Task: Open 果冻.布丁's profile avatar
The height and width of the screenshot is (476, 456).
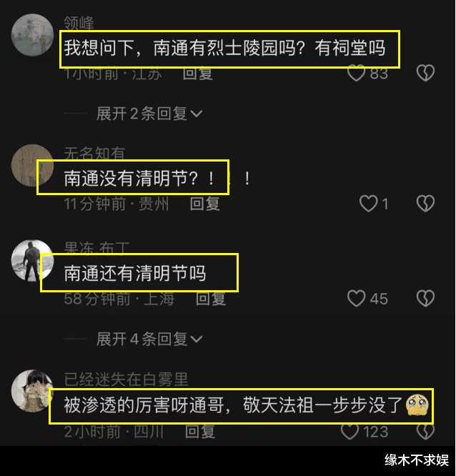Action: point(32,260)
